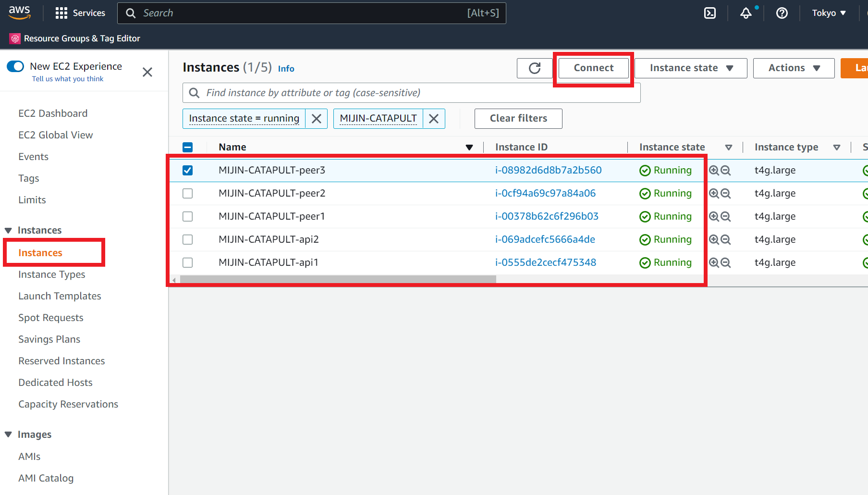The height and width of the screenshot is (495, 868).
Task: Zoom in filter icon for peer2 row
Action: coord(714,193)
